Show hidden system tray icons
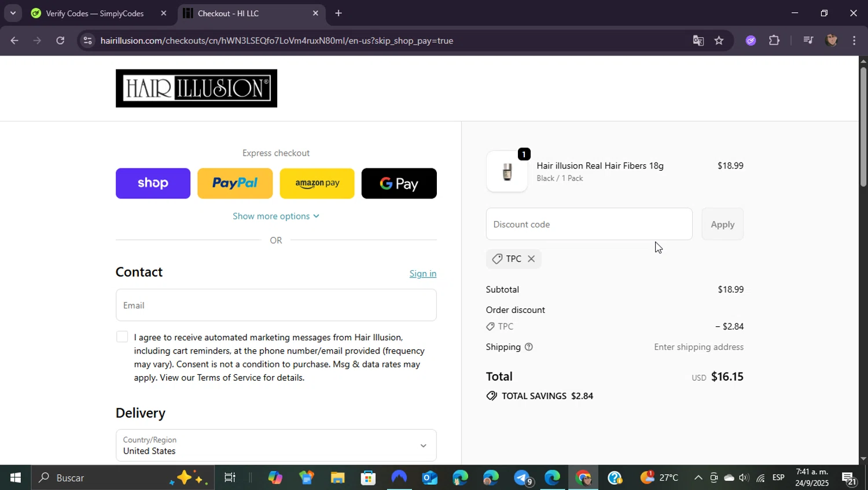This screenshot has height=490, width=868. [698, 478]
